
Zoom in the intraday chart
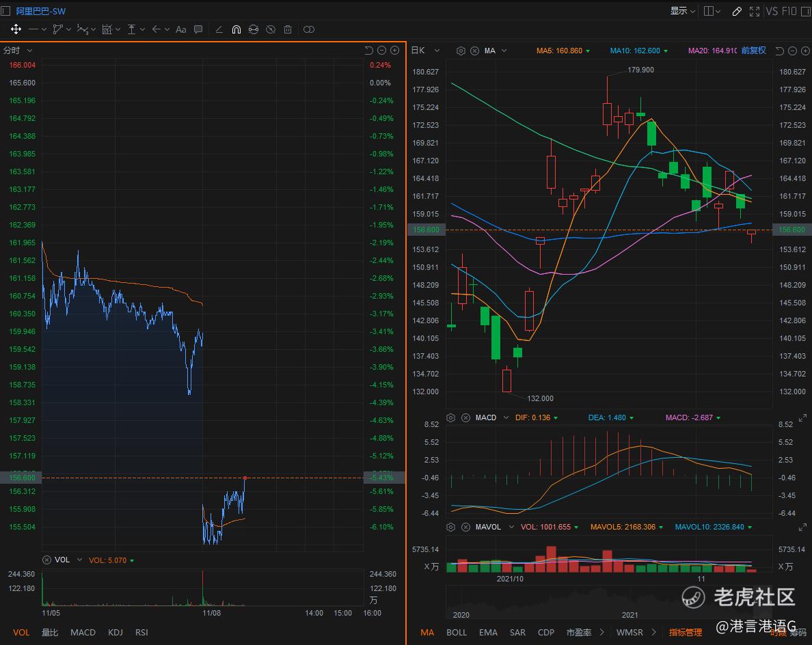pyautogui.click(x=394, y=50)
